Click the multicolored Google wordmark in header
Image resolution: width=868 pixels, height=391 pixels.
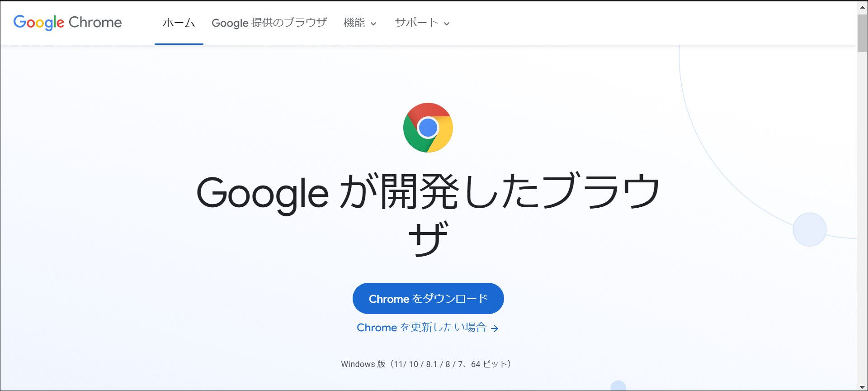38,22
